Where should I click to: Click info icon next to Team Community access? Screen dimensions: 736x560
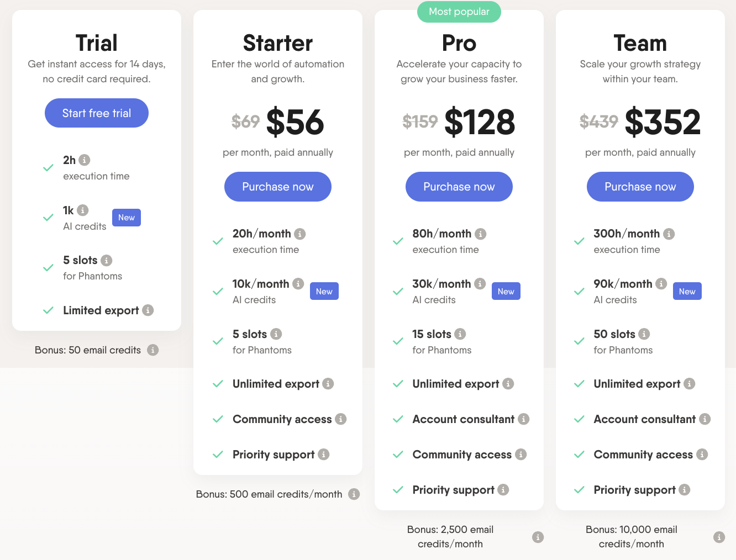click(x=702, y=455)
